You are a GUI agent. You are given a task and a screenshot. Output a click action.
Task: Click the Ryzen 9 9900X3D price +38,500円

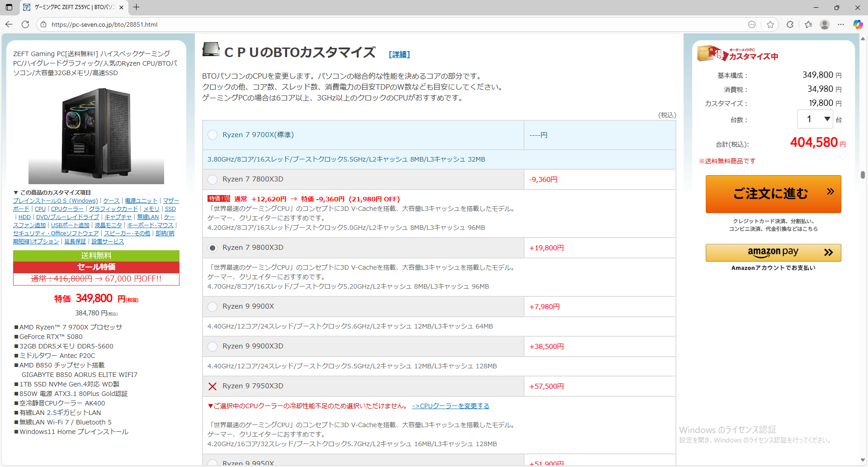point(547,346)
